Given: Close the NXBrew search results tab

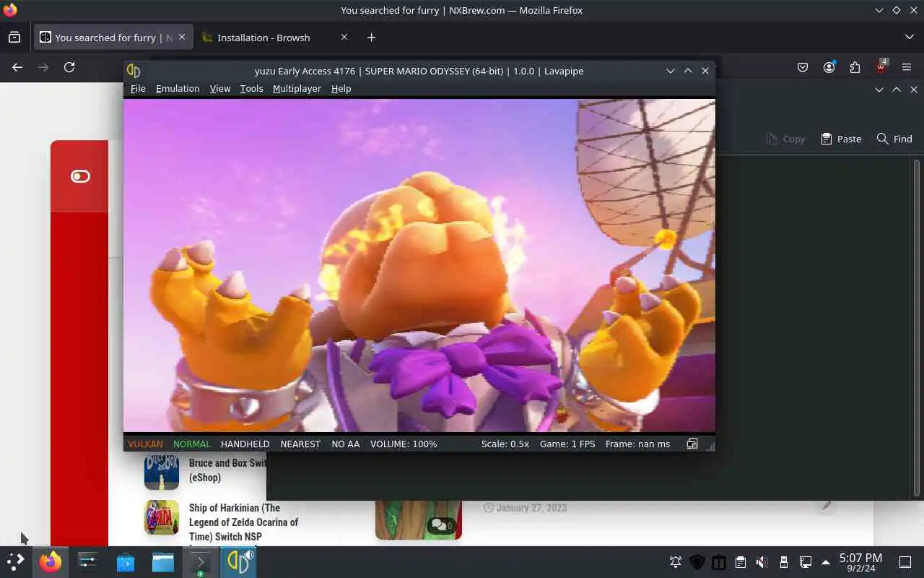Looking at the screenshot, I should point(182,37).
